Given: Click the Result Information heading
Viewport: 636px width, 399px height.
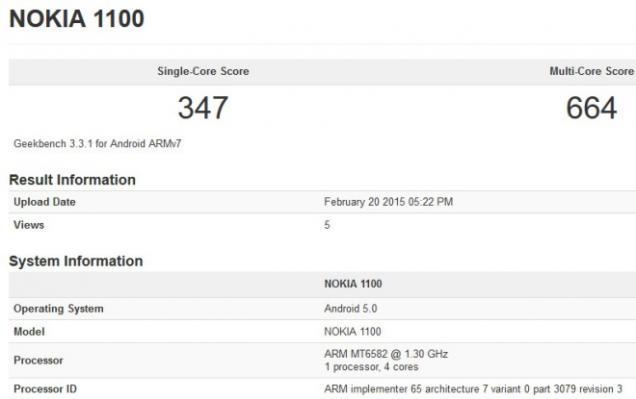Looking at the screenshot, I should tap(72, 180).
